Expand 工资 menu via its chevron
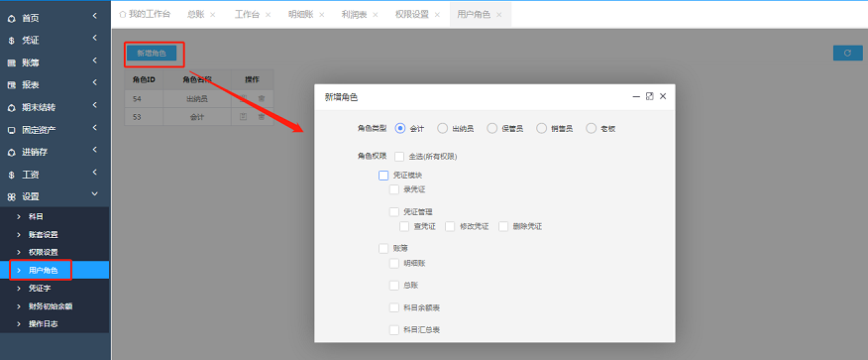 tap(95, 173)
